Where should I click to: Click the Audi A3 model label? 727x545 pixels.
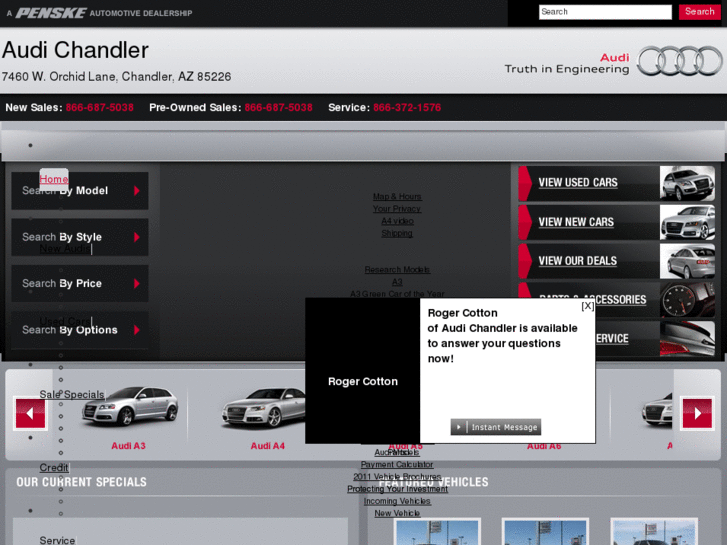pyautogui.click(x=128, y=446)
